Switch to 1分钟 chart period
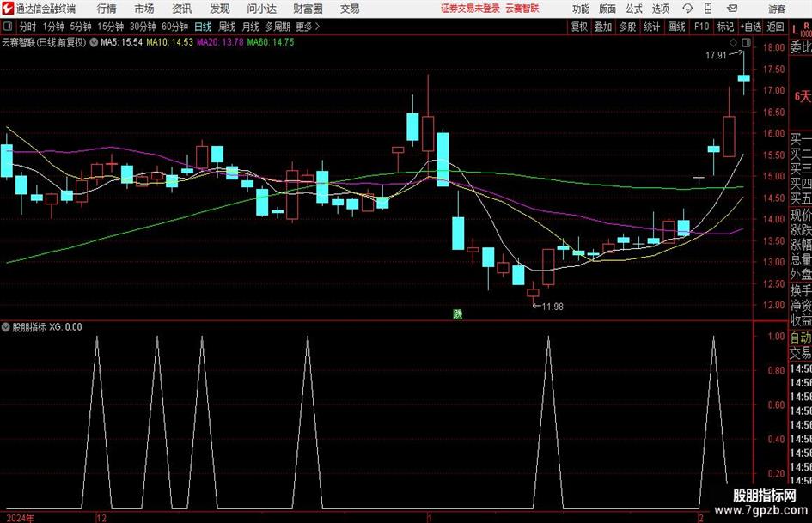812x523 pixels. tap(53, 27)
